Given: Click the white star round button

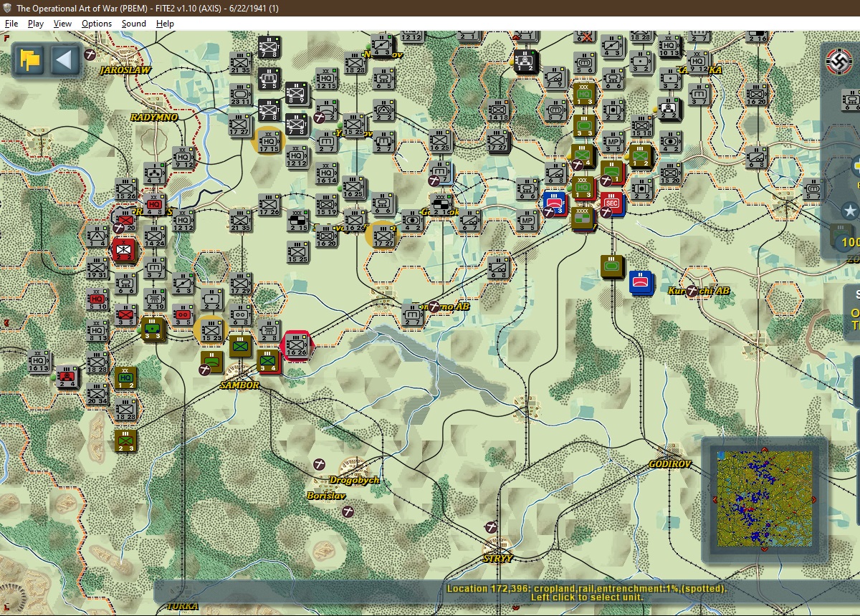Looking at the screenshot, I should 850,211.
